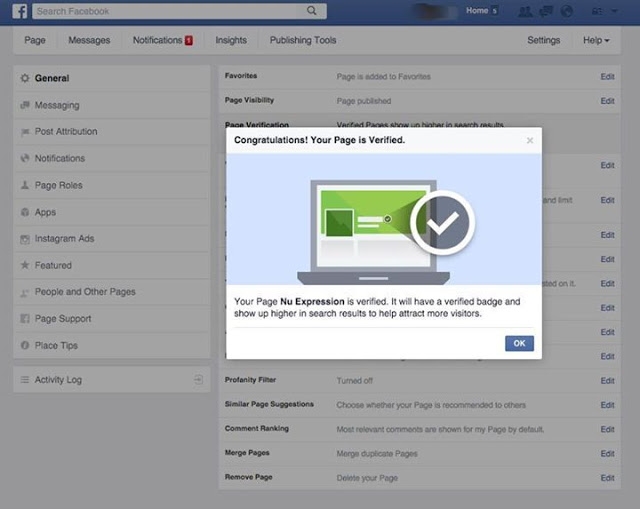Click People and Other Pages icon
640x509 pixels.
pos(25,292)
